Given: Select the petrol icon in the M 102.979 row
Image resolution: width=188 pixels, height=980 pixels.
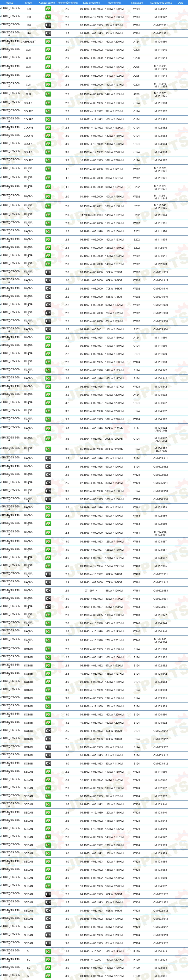Looking at the screenshot, I should [x=48, y=507].
